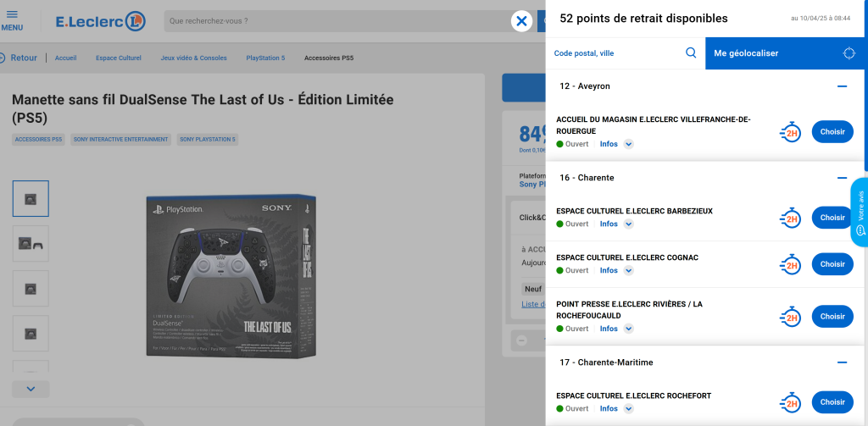Screen dimensions: 868x426
Task: Click the 2H icon for Rochefort
Action: tap(791, 402)
